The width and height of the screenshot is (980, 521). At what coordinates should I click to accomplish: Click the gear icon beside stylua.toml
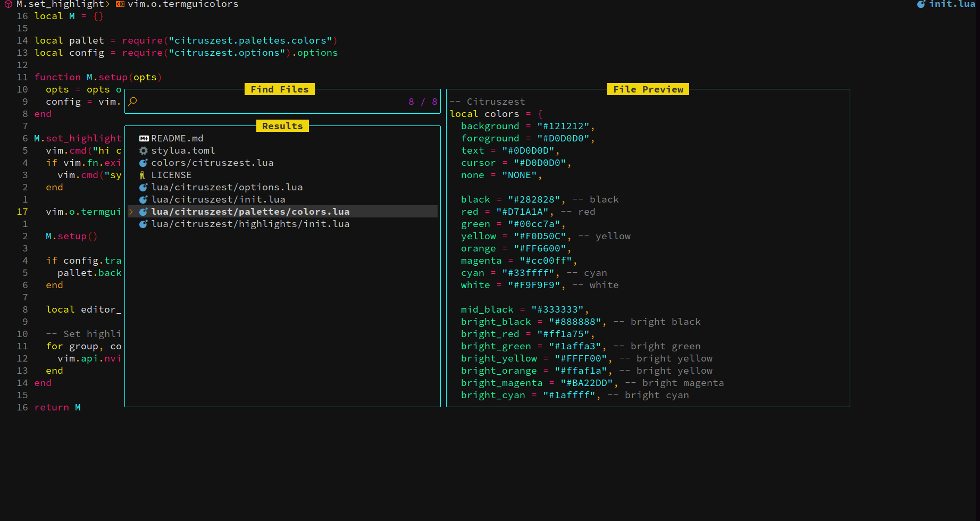[143, 150]
